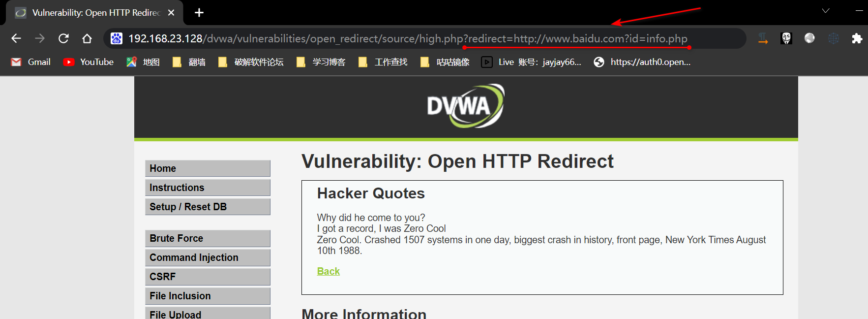Click the DVWA logo

[x=465, y=106]
